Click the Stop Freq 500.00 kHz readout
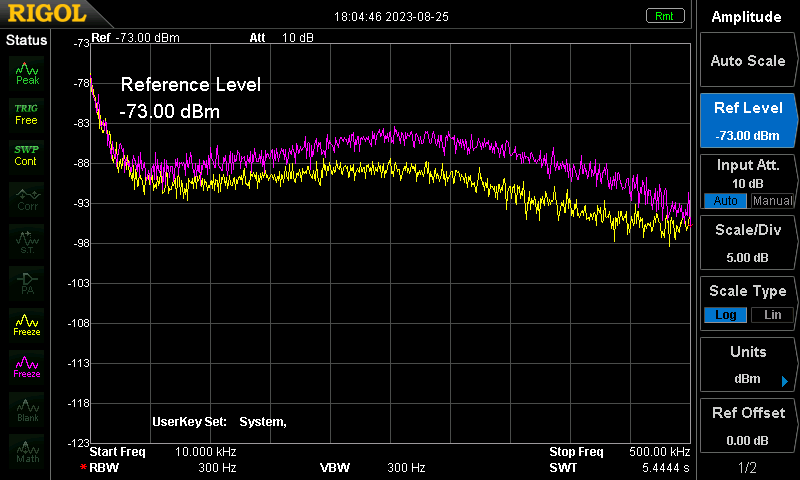 coord(619,452)
